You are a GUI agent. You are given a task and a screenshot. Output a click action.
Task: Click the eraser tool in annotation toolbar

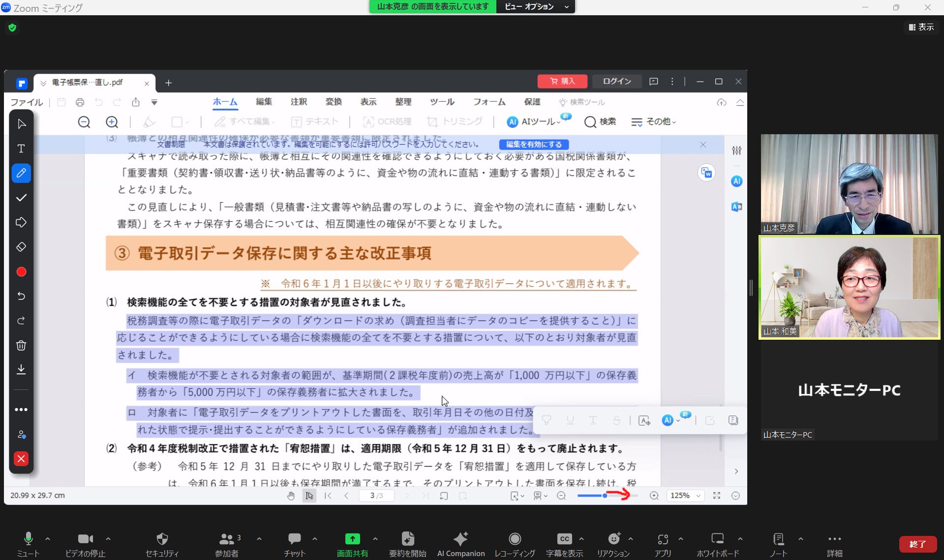tap(21, 247)
